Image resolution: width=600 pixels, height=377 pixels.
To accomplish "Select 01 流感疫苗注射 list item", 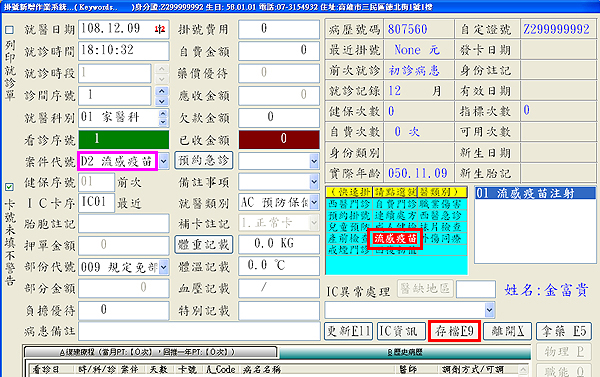I will click(x=535, y=193).
